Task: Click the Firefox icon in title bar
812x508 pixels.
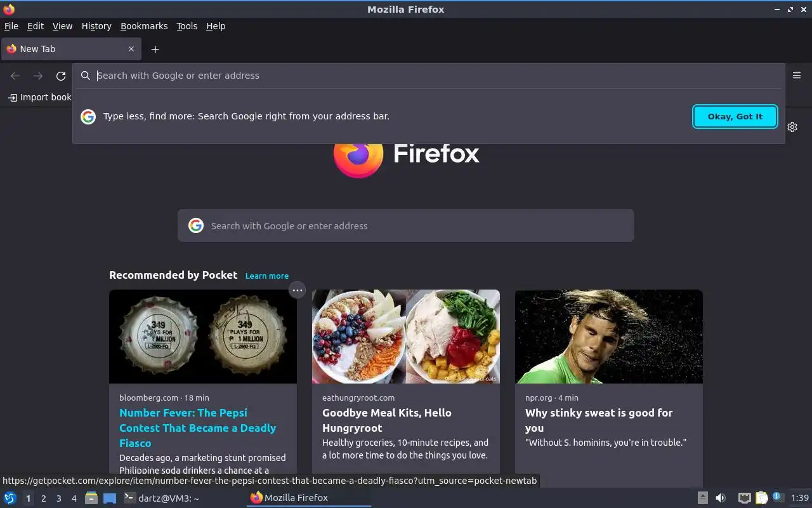Action: coord(9,9)
